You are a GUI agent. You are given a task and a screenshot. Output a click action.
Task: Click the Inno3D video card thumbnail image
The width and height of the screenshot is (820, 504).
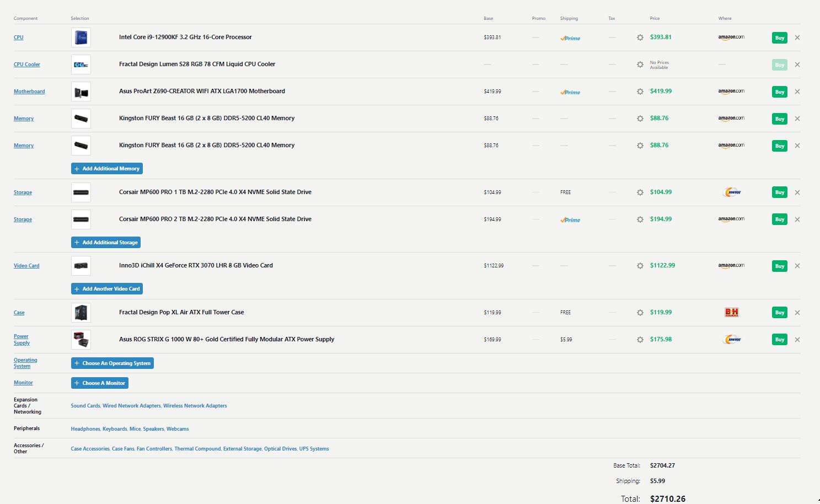coord(81,266)
